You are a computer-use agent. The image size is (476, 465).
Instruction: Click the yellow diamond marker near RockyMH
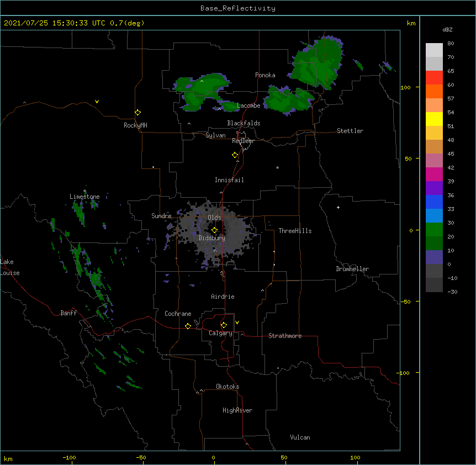tap(137, 113)
